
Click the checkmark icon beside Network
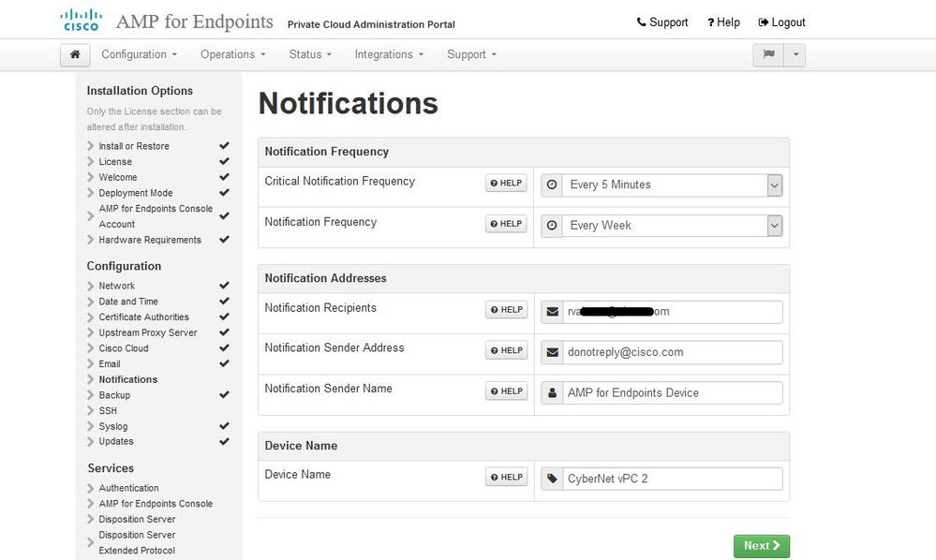click(224, 285)
